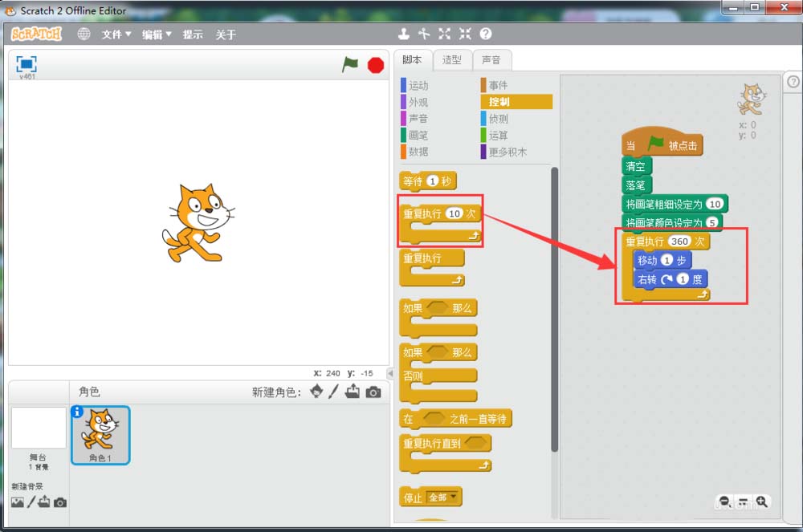803x532 pixels.
Task: Switch to the 脚本 tab
Action: 412,60
